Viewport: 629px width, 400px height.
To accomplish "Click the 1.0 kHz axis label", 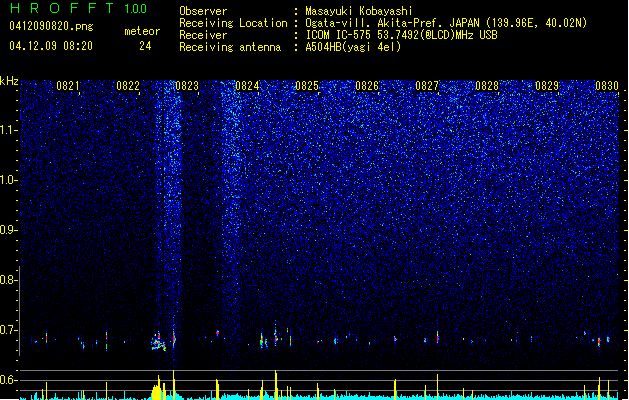I will (x=9, y=180).
